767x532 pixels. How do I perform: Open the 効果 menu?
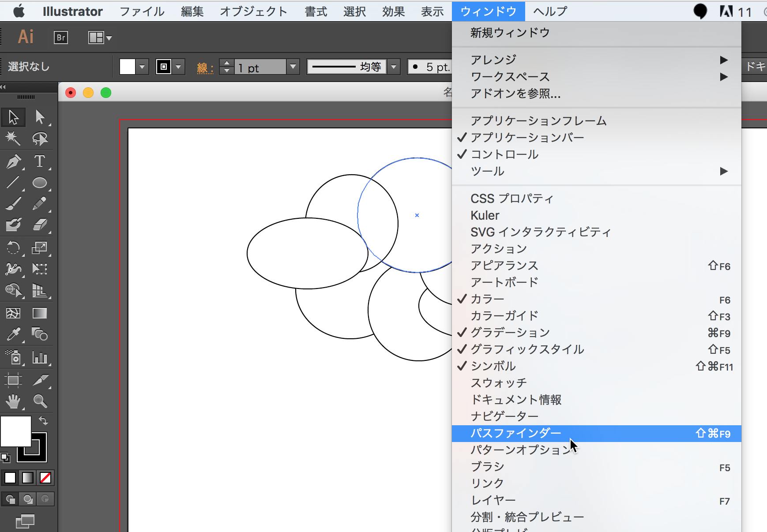pyautogui.click(x=394, y=11)
